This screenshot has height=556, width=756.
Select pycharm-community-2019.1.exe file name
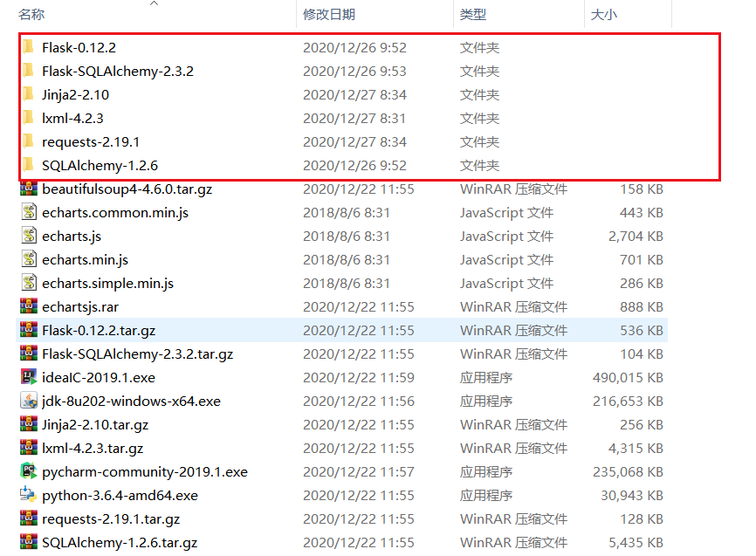[145, 472]
